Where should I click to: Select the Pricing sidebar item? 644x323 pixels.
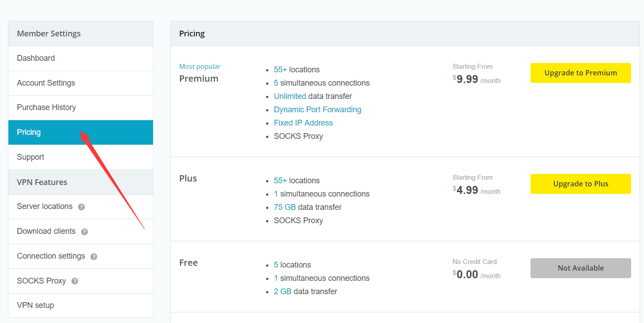[x=29, y=132]
